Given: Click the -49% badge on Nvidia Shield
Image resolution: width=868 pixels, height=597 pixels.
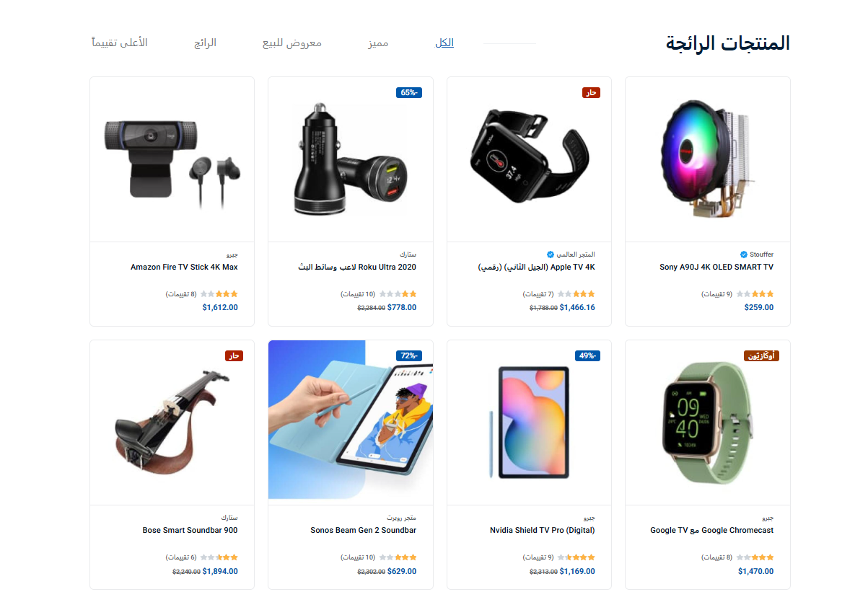Looking at the screenshot, I should pyautogui.click(x=587, y=355).
